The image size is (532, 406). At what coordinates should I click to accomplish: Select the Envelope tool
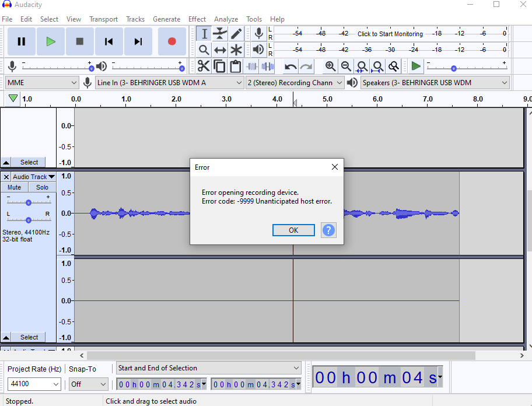[219, 34]
